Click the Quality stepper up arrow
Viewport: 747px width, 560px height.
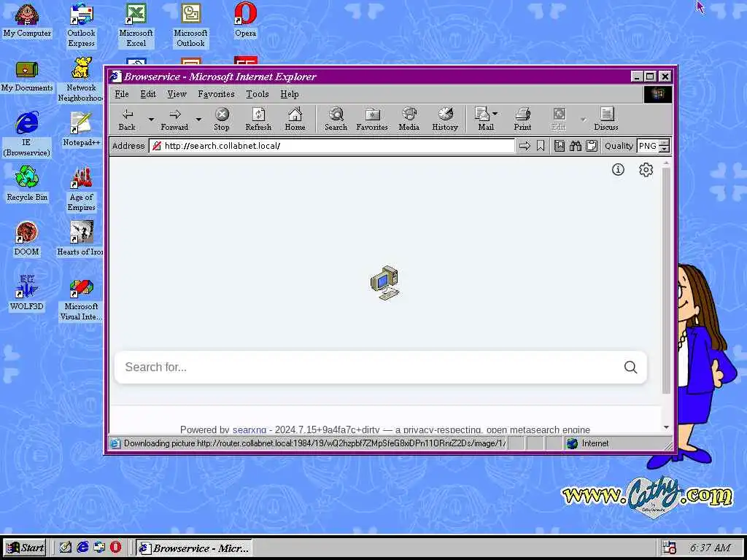click(665, 143)
